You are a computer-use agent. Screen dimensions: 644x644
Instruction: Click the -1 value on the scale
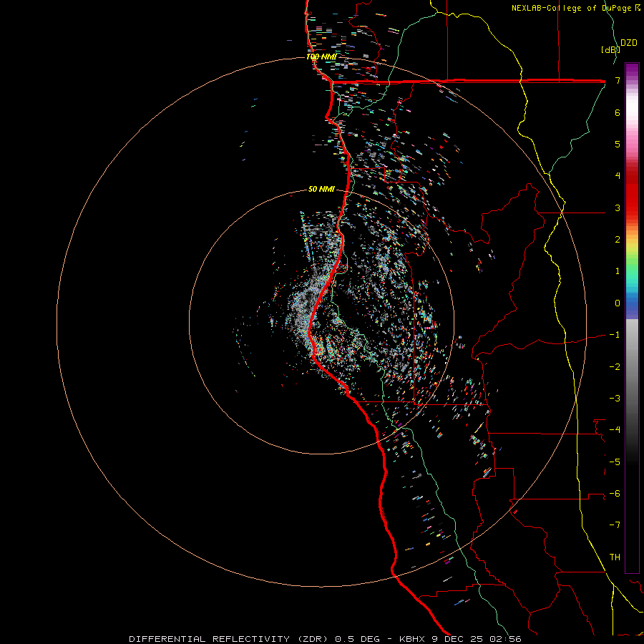(x=615, y=335)
